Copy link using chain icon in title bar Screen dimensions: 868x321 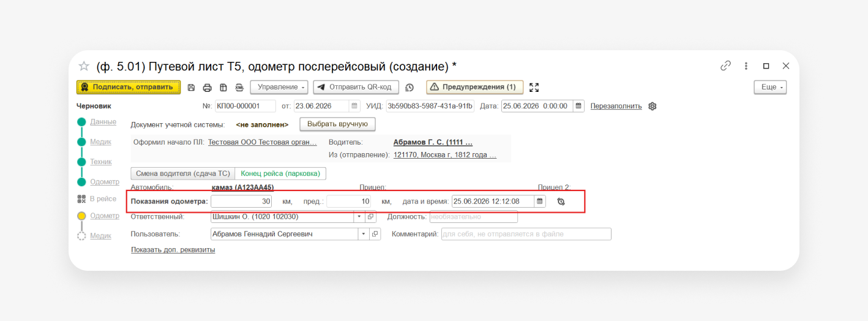726,66
